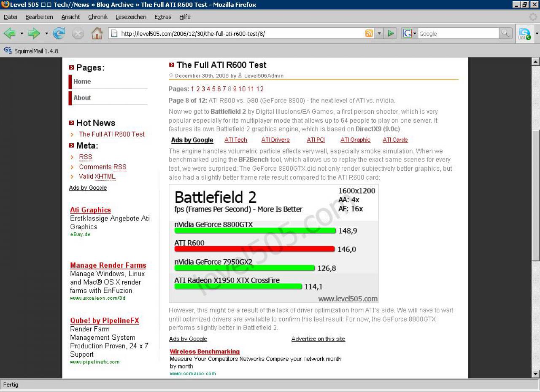
Task: Go to page 7 of the article
Action: [224, 89]
